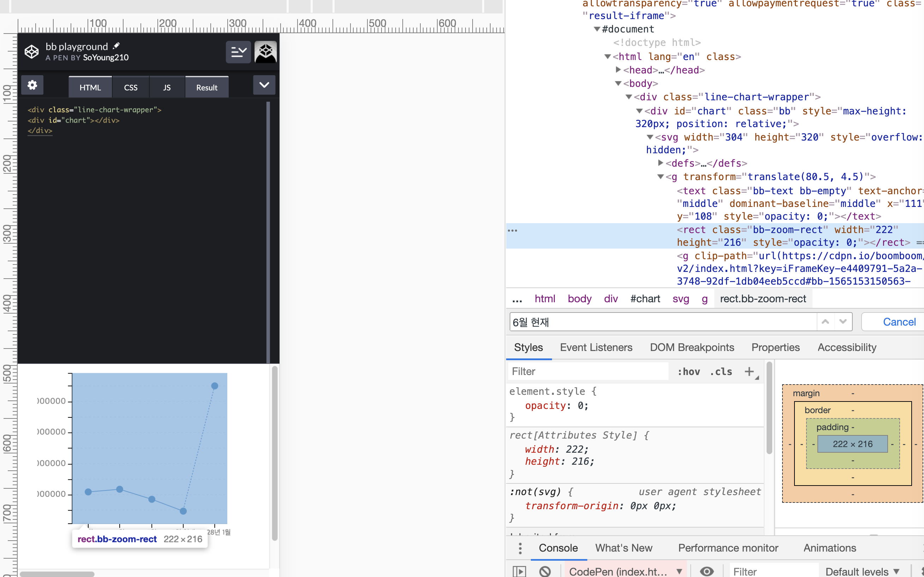Click the dark CodePen avatar icon top right

(x=265, y=52)
